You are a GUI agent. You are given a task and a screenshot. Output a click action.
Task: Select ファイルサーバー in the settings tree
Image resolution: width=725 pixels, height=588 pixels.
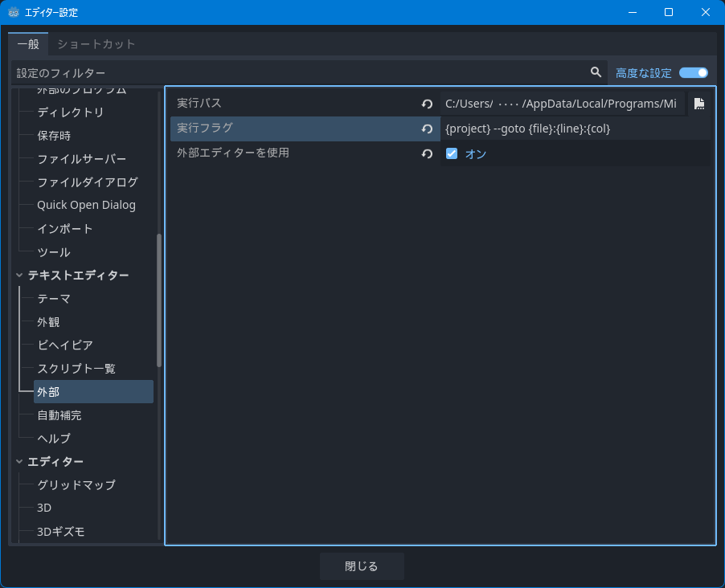click(81, 159)
